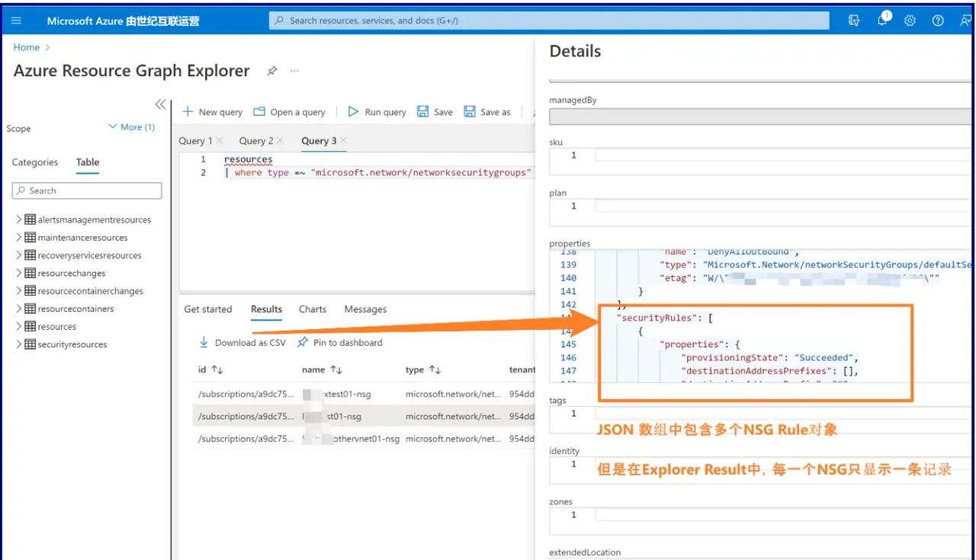976x560 pixels.
Task: Open the notifications bell
Action: [x=883, y=21]
